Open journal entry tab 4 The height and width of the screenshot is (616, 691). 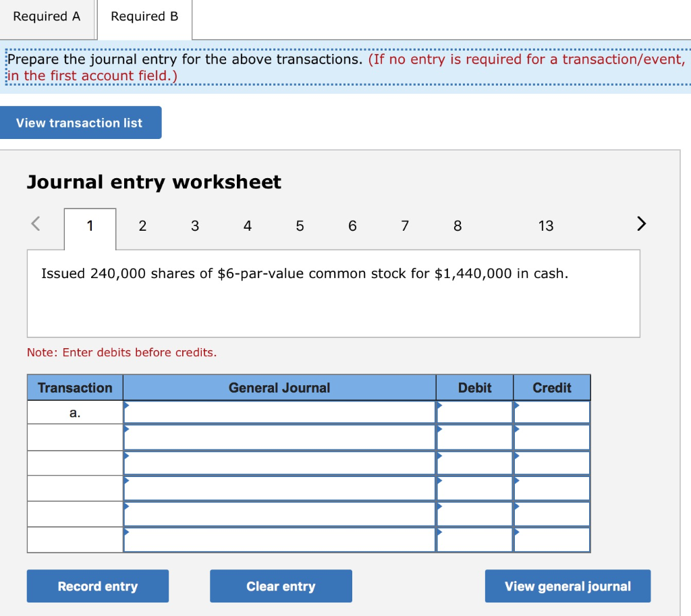247,226
